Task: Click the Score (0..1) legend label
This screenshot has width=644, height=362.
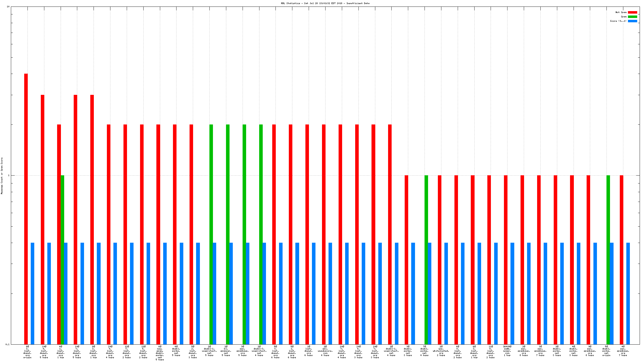Action: click(x=618, y=21)
